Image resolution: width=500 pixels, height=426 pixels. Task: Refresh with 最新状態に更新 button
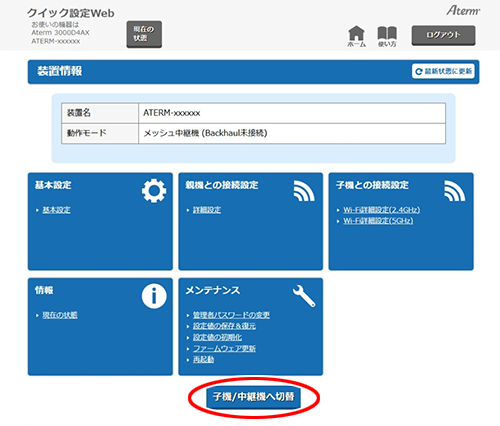coord(443,71)
